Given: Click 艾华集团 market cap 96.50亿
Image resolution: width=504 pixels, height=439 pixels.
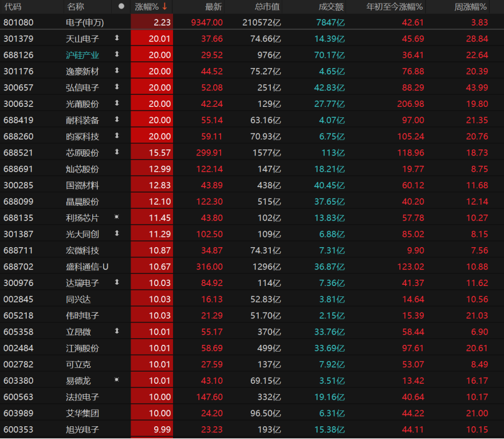Looking at the screenshot, I should [x=265, y=413].
